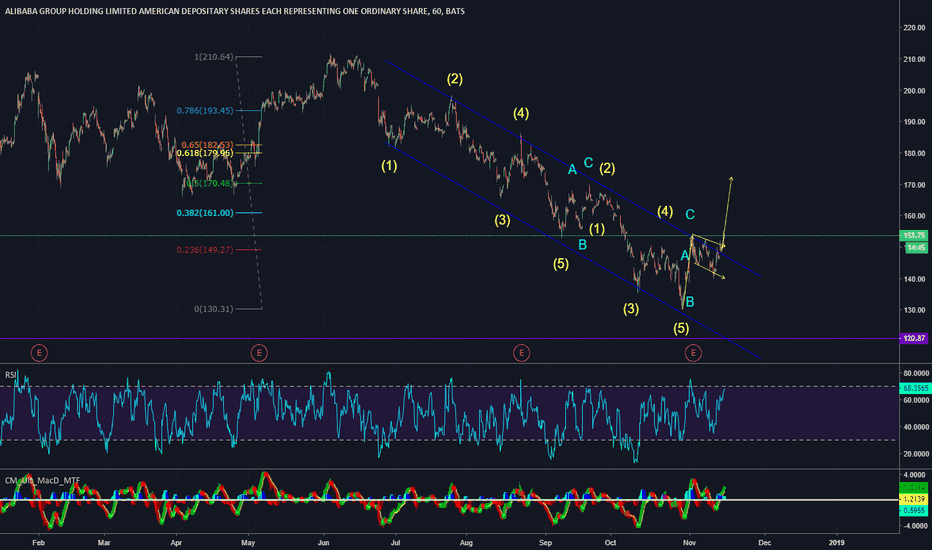Click the Alibaba Group Holding chart title
The width and height of the screenshot is (932, 550).
[235, 11]
